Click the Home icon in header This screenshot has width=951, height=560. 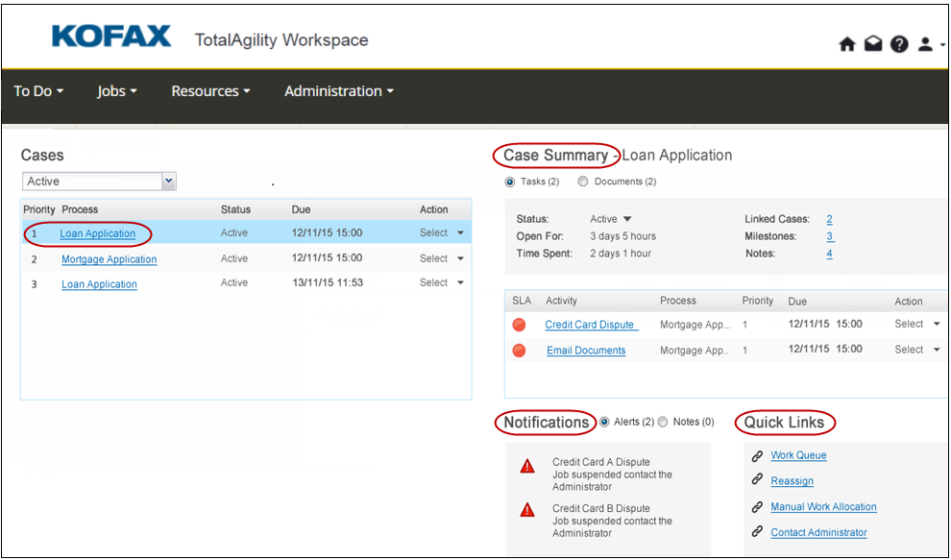846,44
